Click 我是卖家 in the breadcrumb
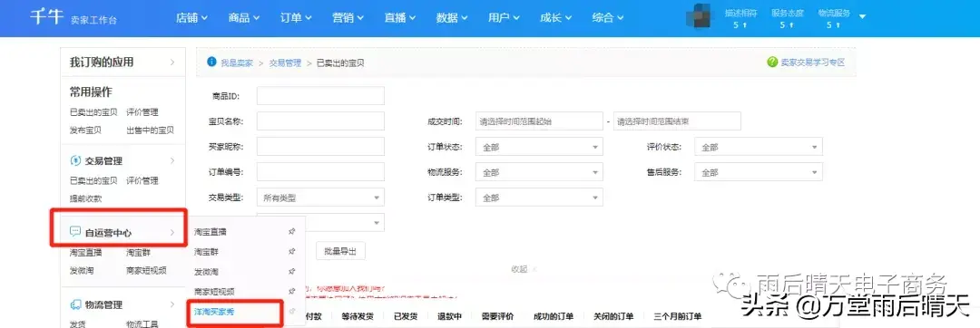Viewport: 980px width, 328px height. [x=237, y=63]
